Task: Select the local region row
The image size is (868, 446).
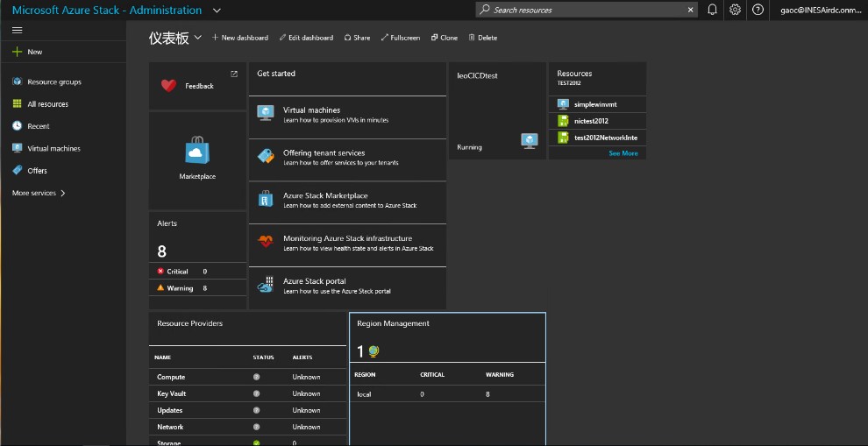Action: [447, 394]
